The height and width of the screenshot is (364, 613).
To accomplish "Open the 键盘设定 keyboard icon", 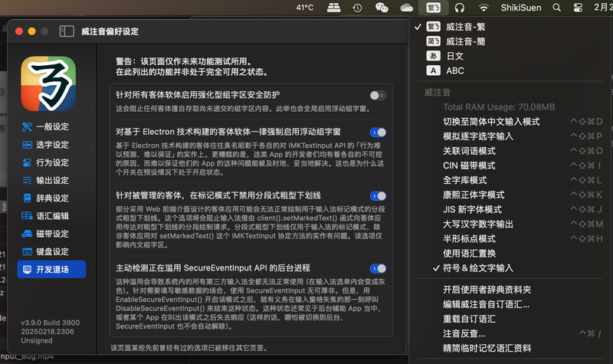I will pos(27,252).
